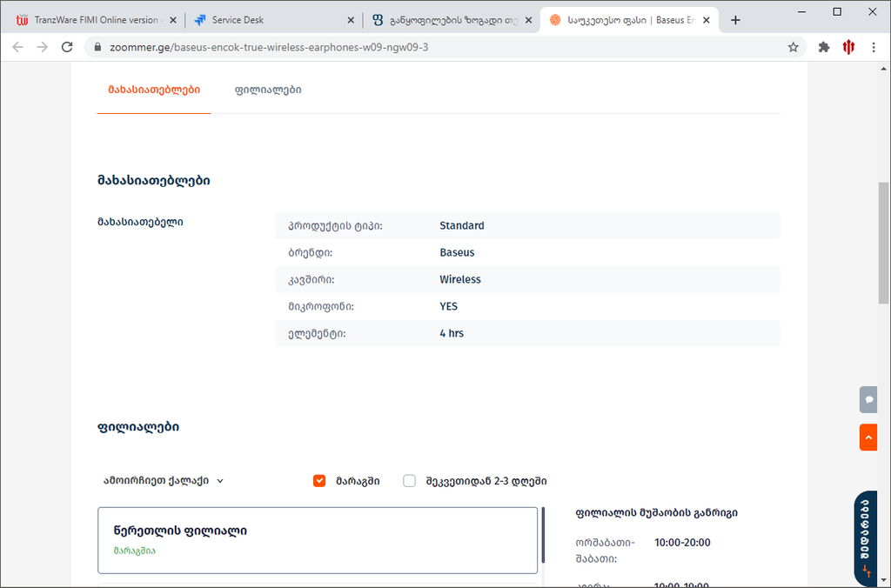Screen dimensions: 891x588
Task: Close the third browser tab with Georgian title
Action: [x=528, y=20]
